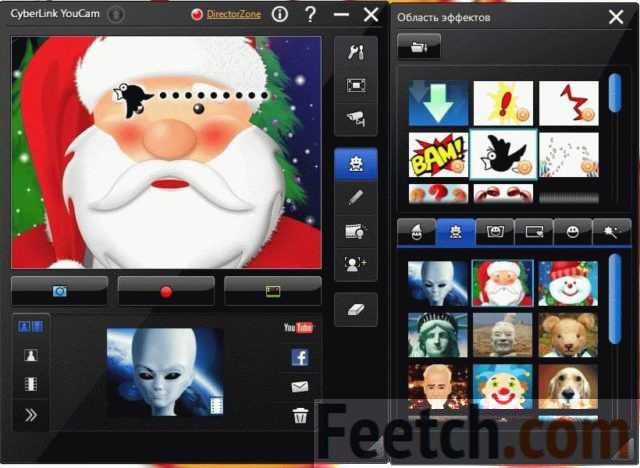This screenshot has height=468, width=640.
Task: Choose the Santa Claus avatar
Action: 502,284
